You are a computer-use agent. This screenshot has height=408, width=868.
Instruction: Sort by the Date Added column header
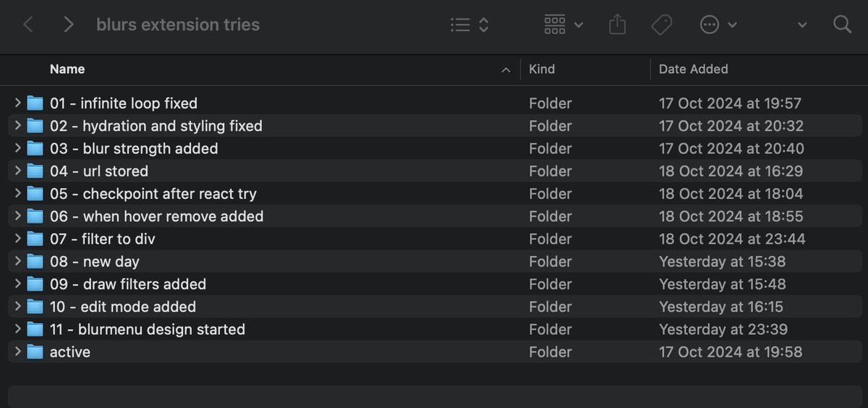coord(693,69)
